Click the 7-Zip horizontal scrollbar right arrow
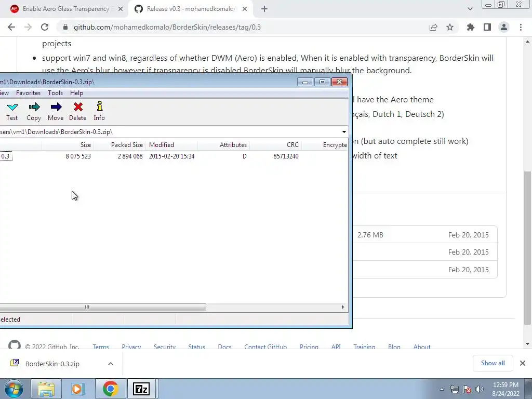Image resolution: width=532 pixels, height=399 pixels. click(343, 308)
